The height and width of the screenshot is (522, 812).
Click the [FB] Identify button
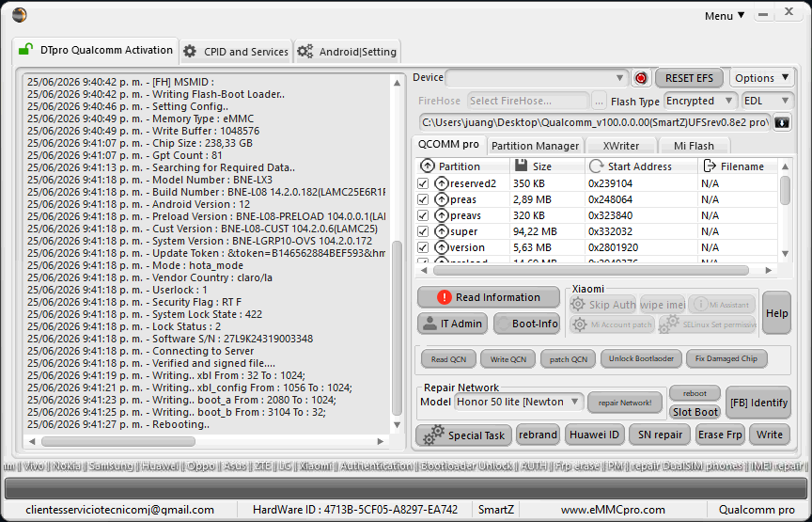(x=758, y=403)
